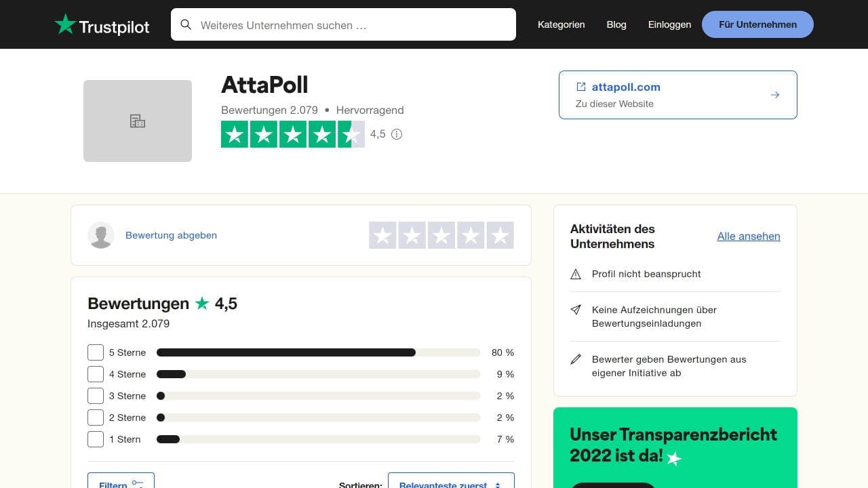Click the search magnifier icon
This screenshot has height=488, width=868.
pos(186,24)
